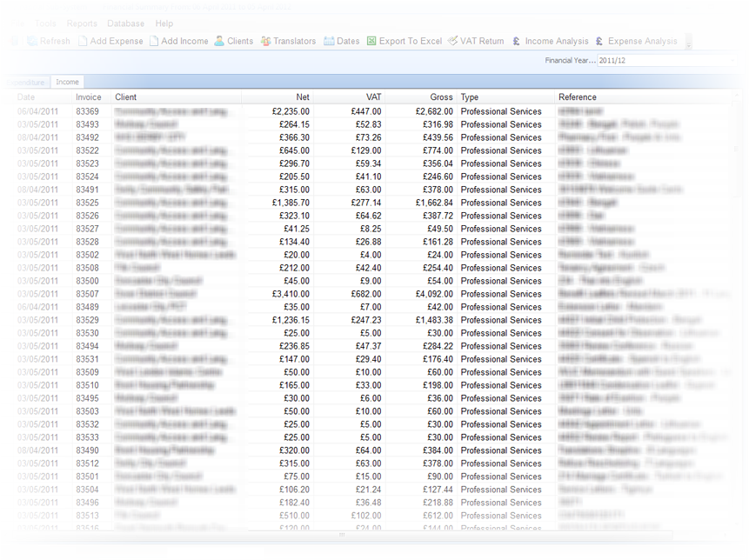Click the Refresh toolbar icon
749x560 pixels.
(x=32, y=41)
